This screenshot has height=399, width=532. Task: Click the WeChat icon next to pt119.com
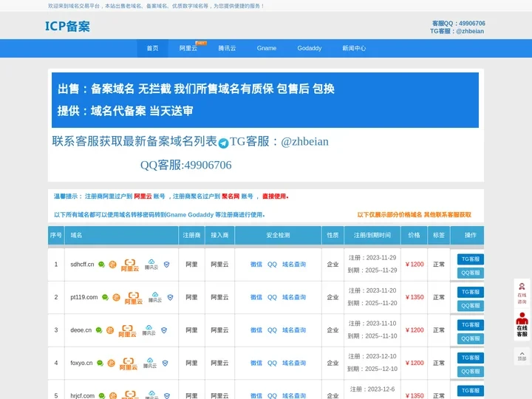[105, 297]
